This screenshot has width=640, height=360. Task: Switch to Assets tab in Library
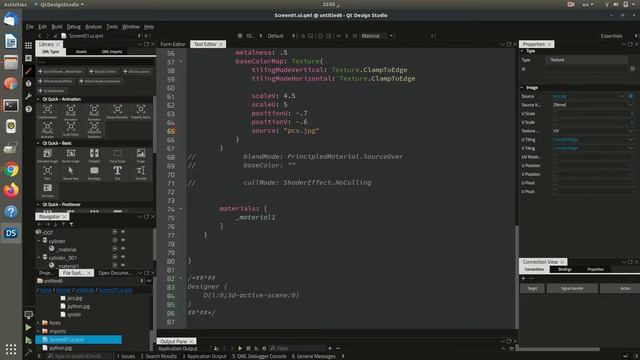click(x=81, y=52)
